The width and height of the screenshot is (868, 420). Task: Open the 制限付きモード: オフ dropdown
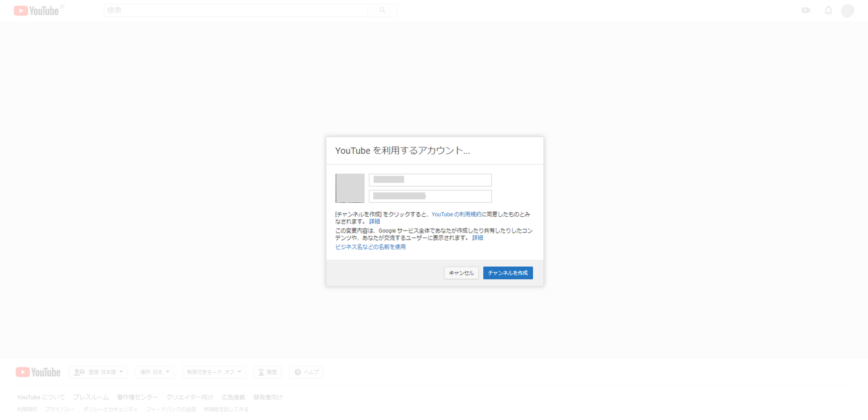pyautogui.click(x=214, y=372)
